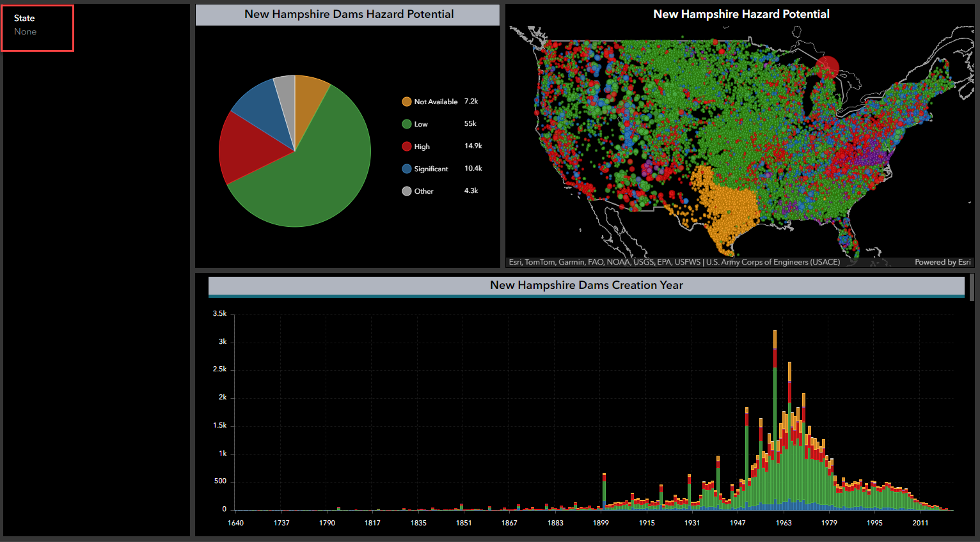Click the yellow circle icon beside "Not Available"
The width and height of the screenshot is (980, 542).
(x=407, y=101)
